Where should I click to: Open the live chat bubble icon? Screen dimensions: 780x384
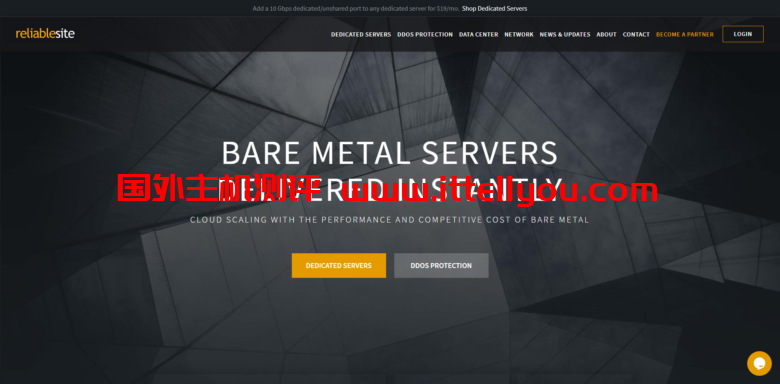[759, 363]
